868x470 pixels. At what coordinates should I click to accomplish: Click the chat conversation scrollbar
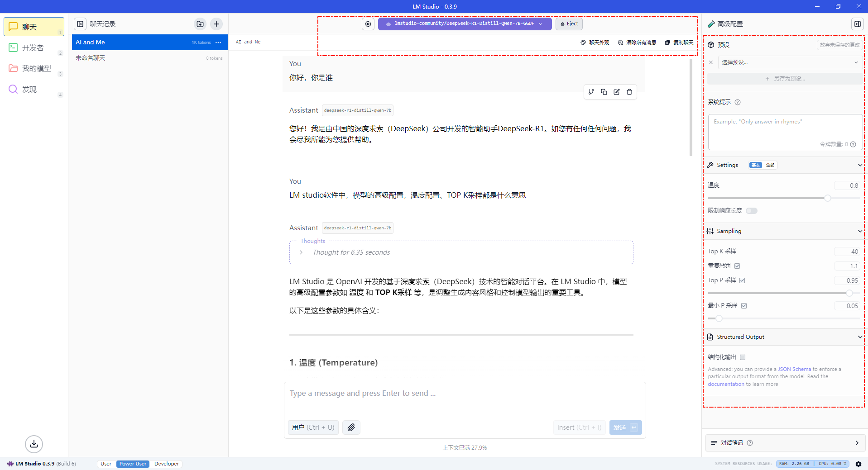[x=691, y=107]
